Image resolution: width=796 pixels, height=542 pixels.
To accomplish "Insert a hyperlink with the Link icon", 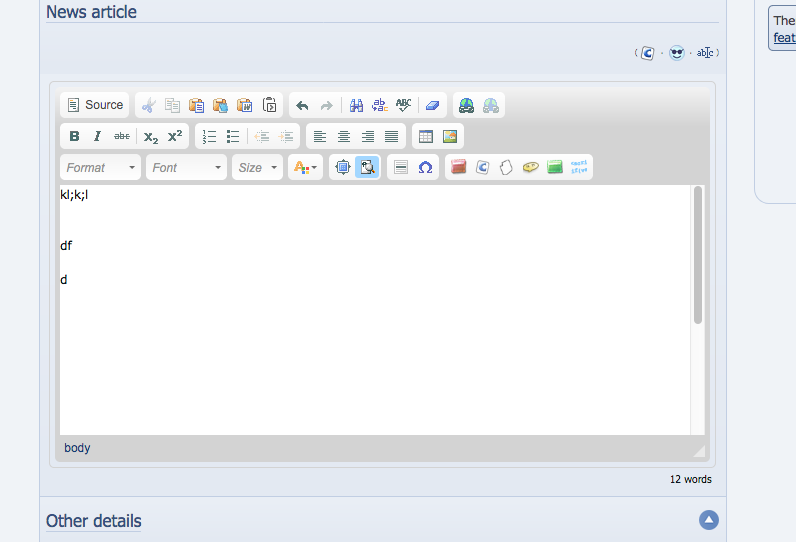I will pos(466,105).
